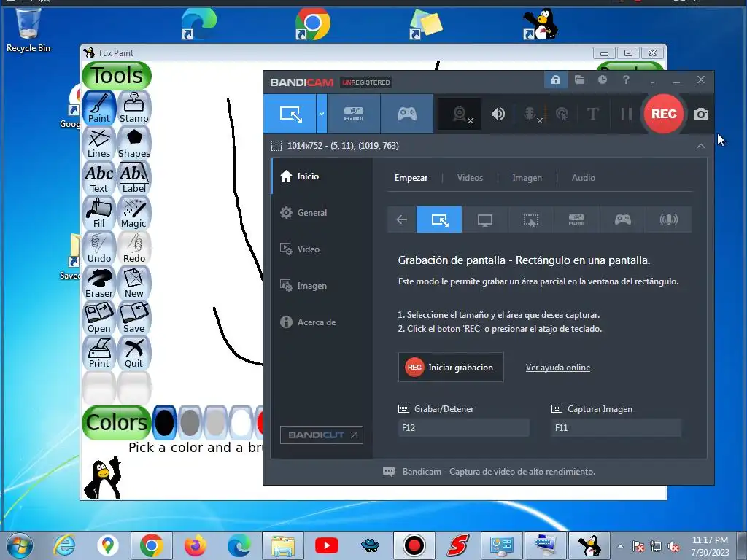Screen dimensions: 747x560
Task: Select fullscreen monitor mode in mode row
Action: [484, 219]
